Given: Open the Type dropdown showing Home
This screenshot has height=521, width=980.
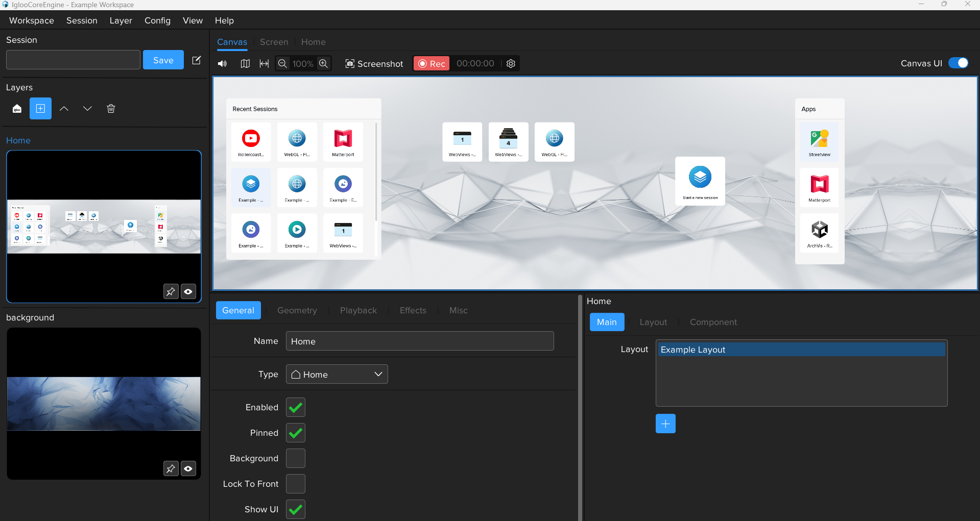Looking at the screenshot, I should click(337, 374).
